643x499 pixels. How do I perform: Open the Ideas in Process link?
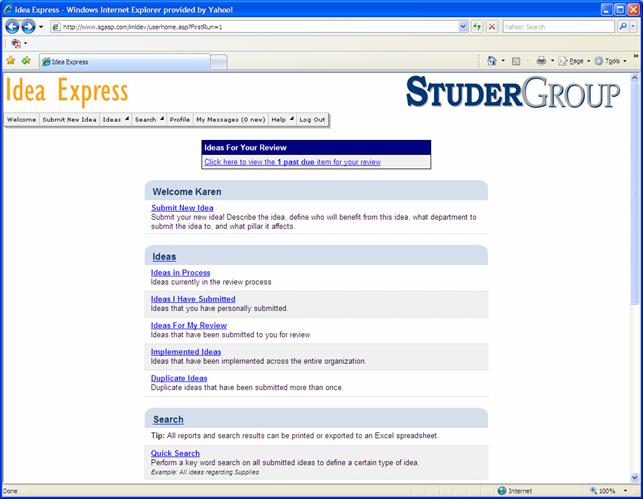coord(180,273)
